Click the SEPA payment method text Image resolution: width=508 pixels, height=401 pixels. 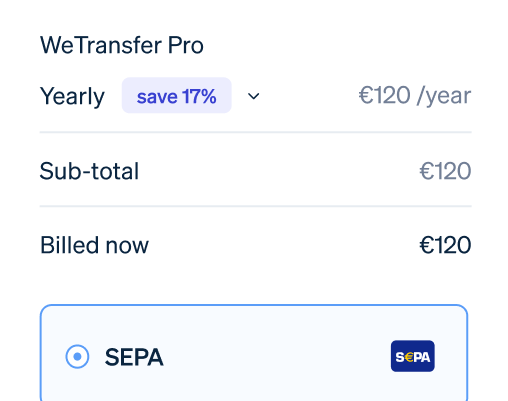134,357
